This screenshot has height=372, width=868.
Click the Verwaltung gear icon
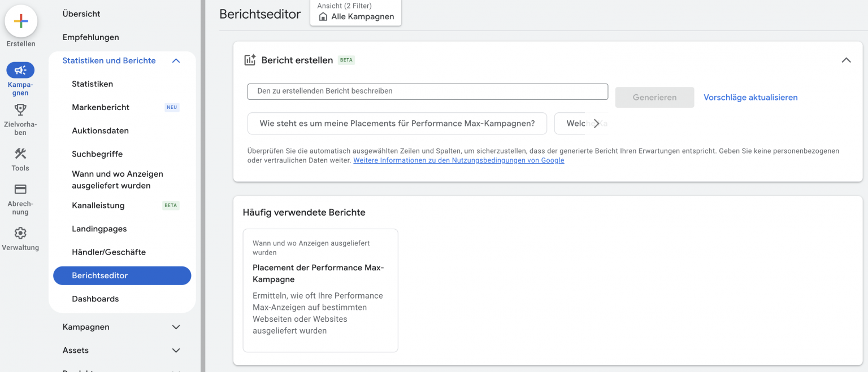tap(20, 232)
